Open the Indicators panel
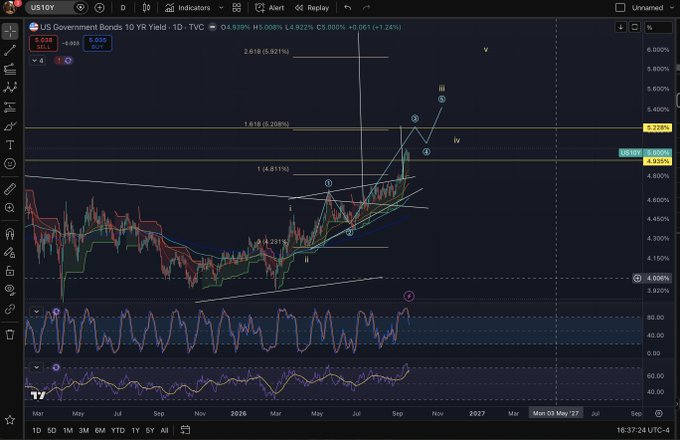Viewport: 680px width, 440px height. (x=187, y=8)
